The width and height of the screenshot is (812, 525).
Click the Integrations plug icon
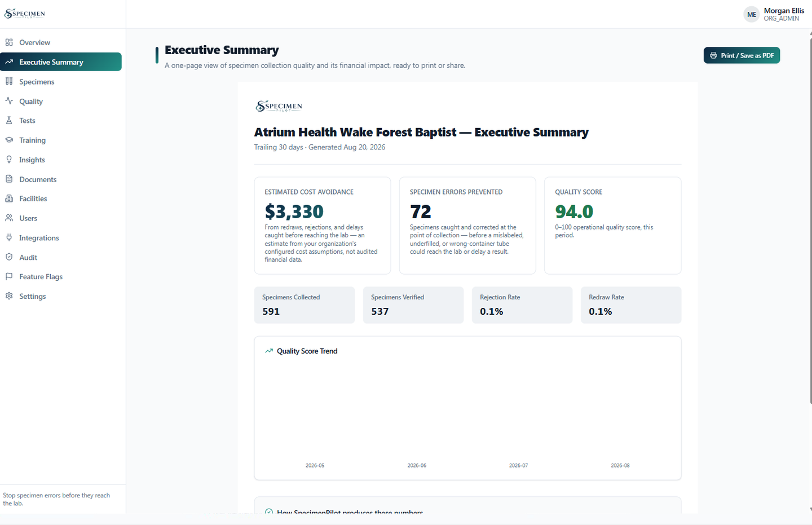pyautogui.click(x=9, y=237)
